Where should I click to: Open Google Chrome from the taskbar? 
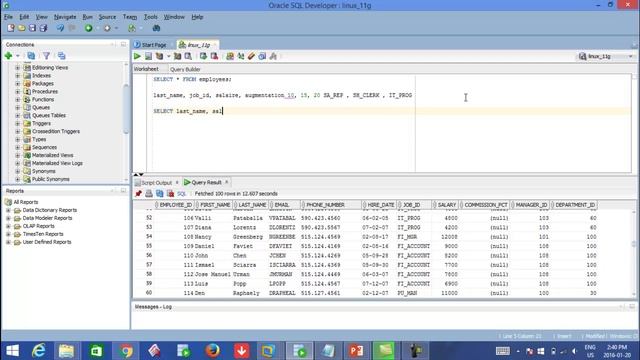[126, 351]
